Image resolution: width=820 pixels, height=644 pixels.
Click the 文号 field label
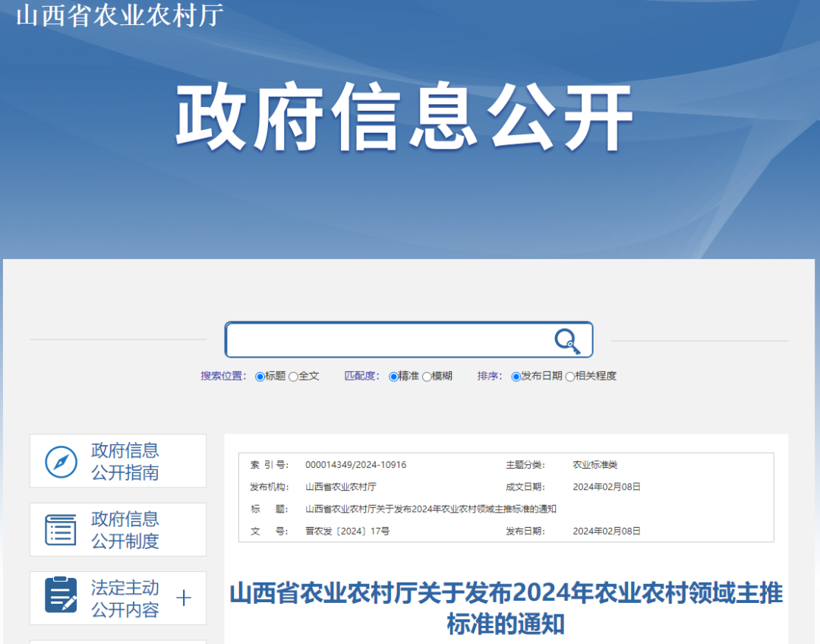coord(270,531)
